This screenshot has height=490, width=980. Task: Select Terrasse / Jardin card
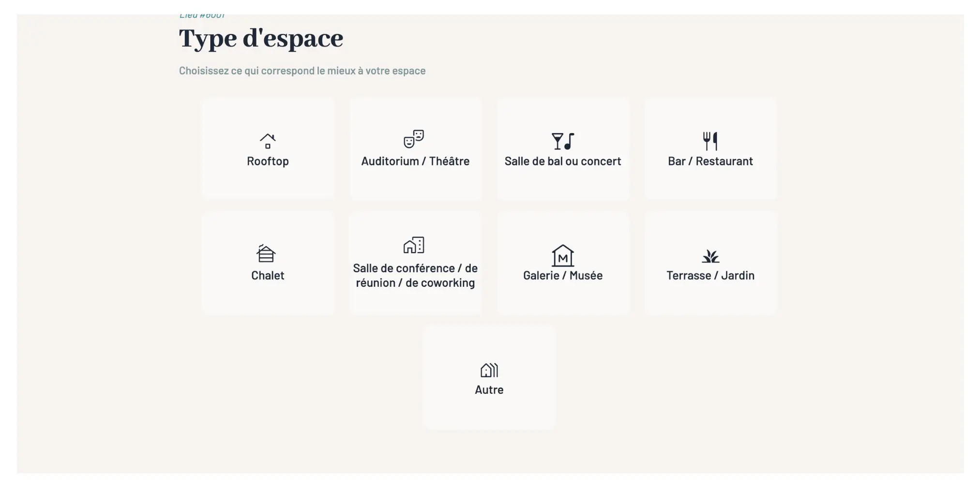click(710, 263)
